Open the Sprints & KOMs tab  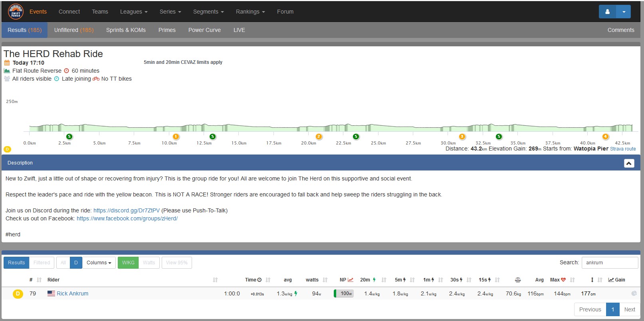[126, 30]
